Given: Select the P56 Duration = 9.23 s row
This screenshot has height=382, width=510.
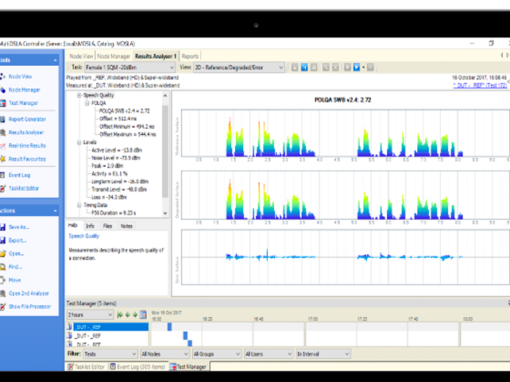Looking at the screenshot, I should click(113, 213).
